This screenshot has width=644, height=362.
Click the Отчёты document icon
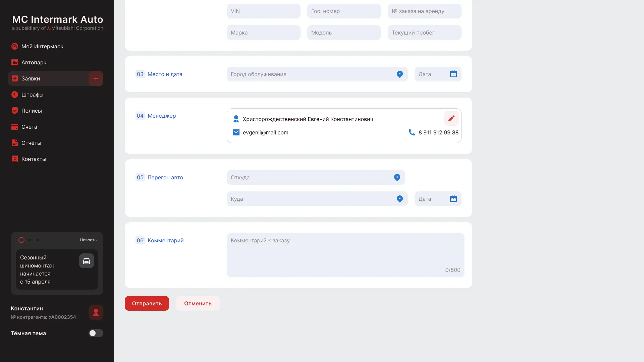15,143
